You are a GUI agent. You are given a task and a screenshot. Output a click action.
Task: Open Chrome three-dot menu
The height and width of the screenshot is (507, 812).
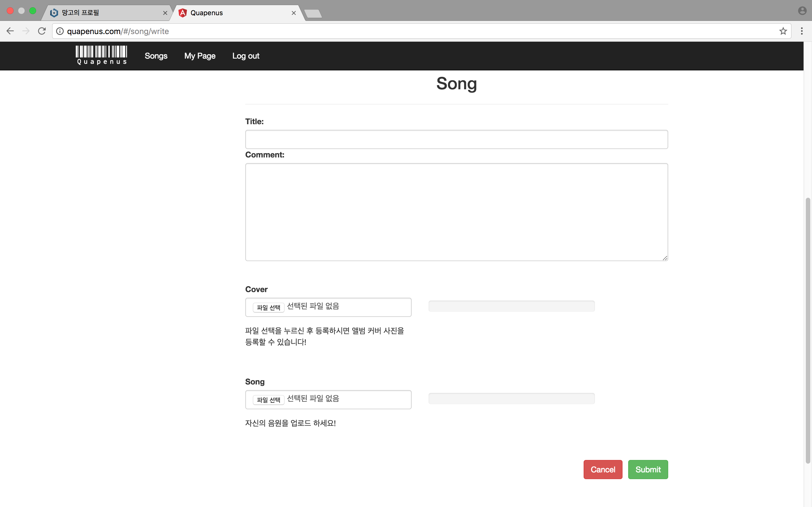pyautogui.click(x=802, y=31)
